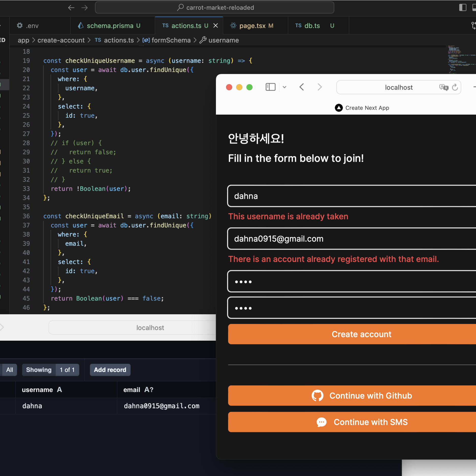This screenshot has height=476, width=476.
Task: Go back in VS Code navigation history
Action: pos(71,8)
